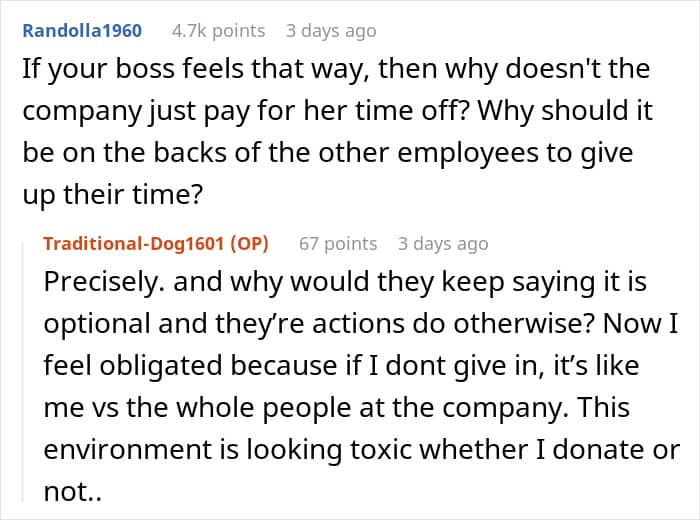The width and height of the screenshot is (700, 520).
Task: Click the (OP) label on the reply
Action: point(251,243)
